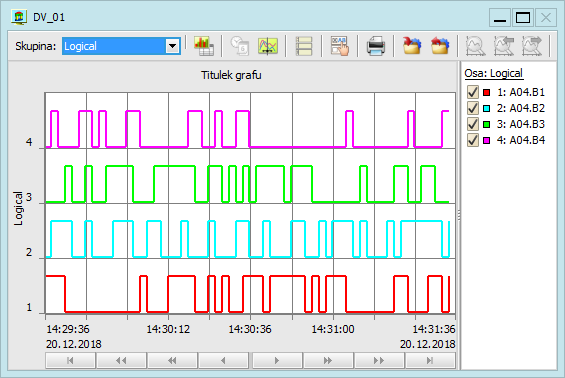
Task: Jump to the end of the timeline
Action: (x=430, y=360)
